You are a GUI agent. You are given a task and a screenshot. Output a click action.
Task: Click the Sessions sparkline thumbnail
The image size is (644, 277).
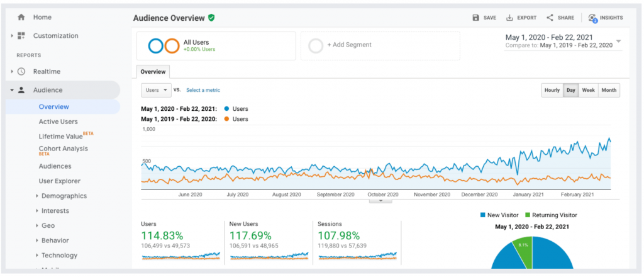coord(357,256)
